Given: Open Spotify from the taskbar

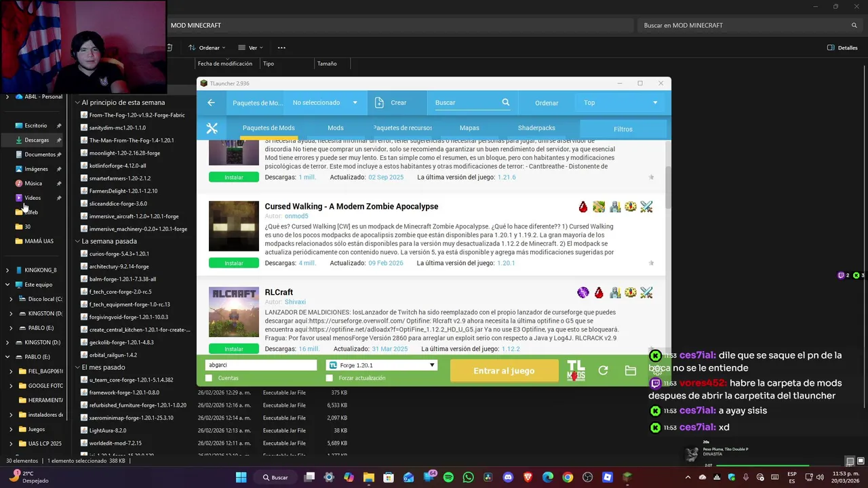Looking at the screenshot, I should (448, 477).
